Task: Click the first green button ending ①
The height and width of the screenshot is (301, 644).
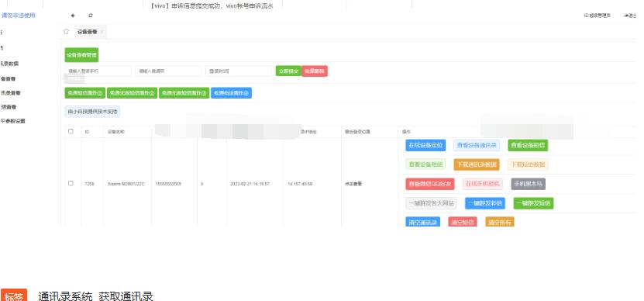Action: [x=85, y=93]
